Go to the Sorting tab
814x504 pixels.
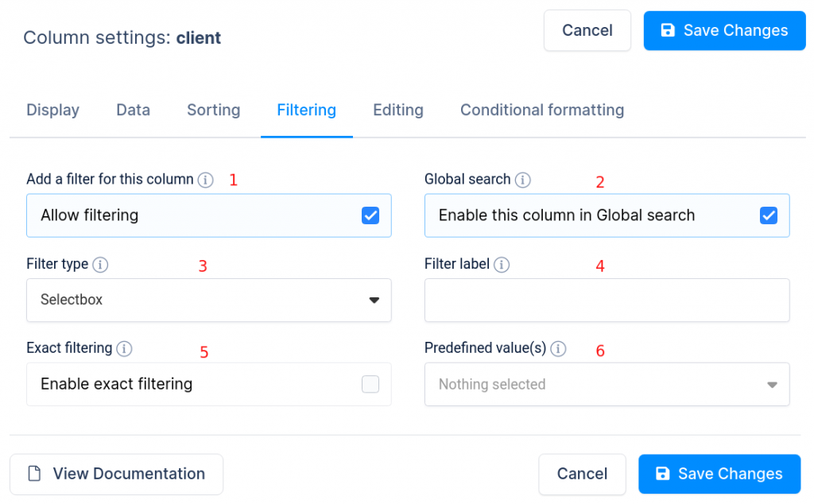[213, 110]
